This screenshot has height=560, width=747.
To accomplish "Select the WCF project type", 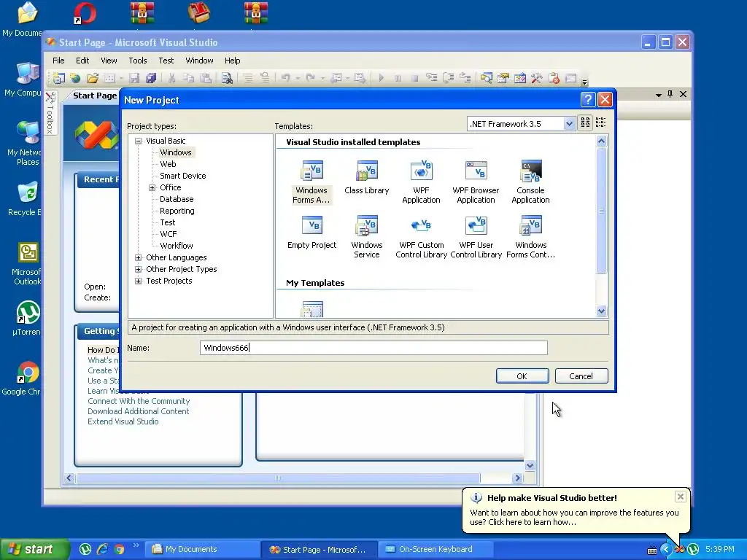I will coord(169,234).
